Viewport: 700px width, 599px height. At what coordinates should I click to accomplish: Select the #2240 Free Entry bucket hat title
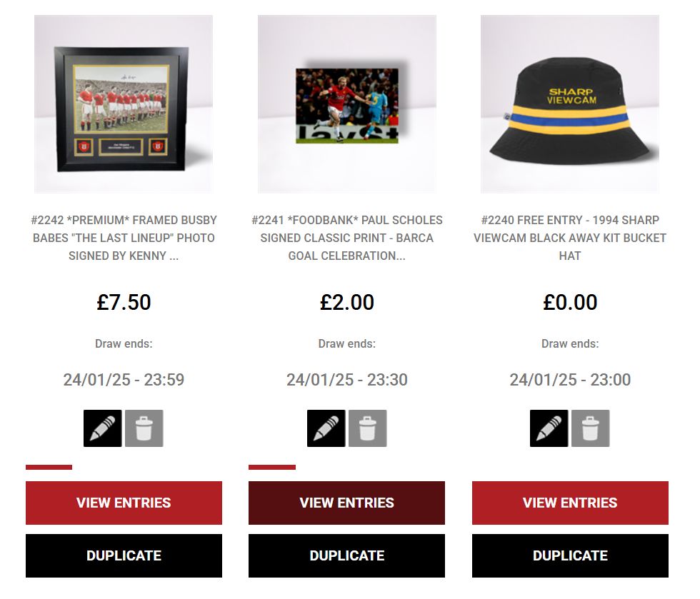[570, 238]
